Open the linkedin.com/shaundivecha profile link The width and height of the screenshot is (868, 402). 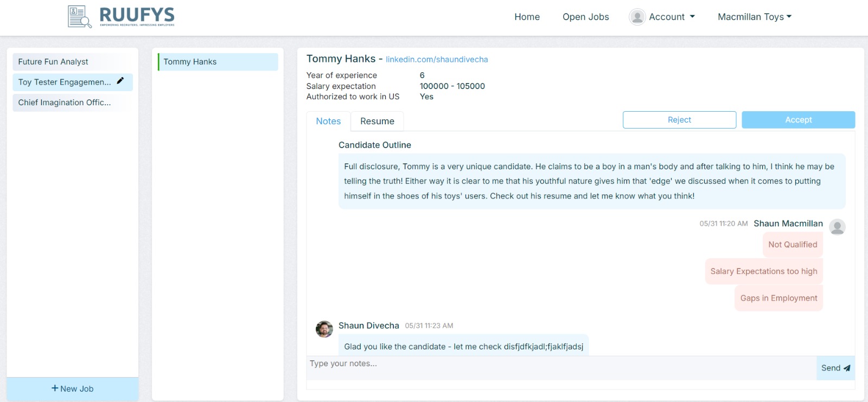(x=437, y=60)
